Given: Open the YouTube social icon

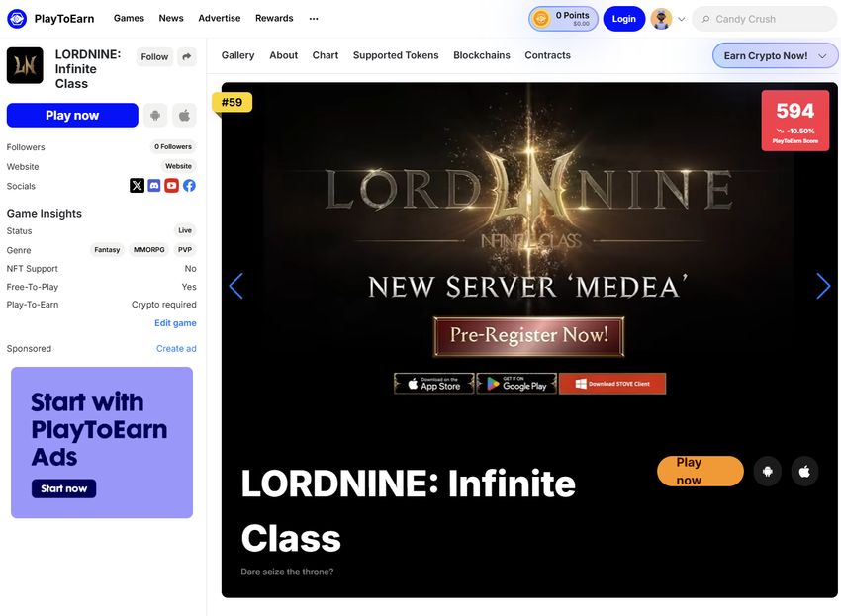Looking at the screenshot, I should tap(171, 186).
